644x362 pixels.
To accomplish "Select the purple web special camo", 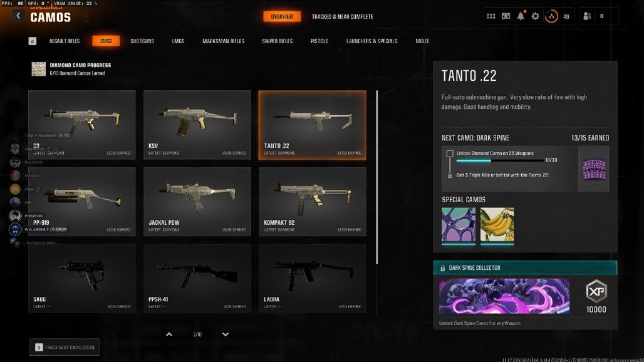I will pyautogui.click(x=459, y=224).
